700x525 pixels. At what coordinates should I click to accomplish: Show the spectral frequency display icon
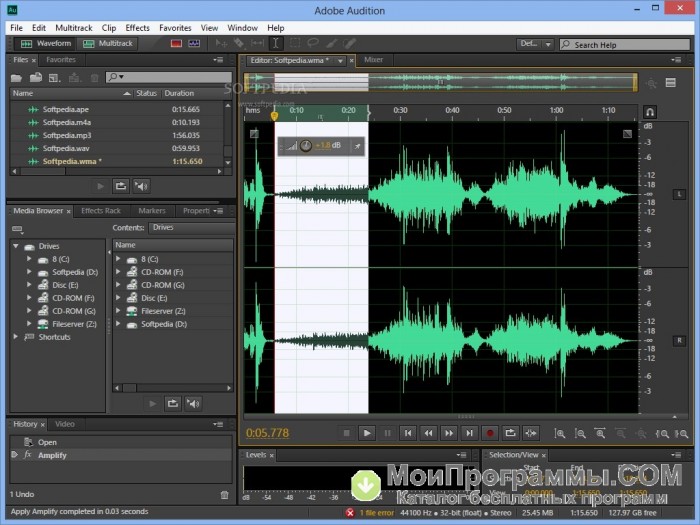pos(176,44)
